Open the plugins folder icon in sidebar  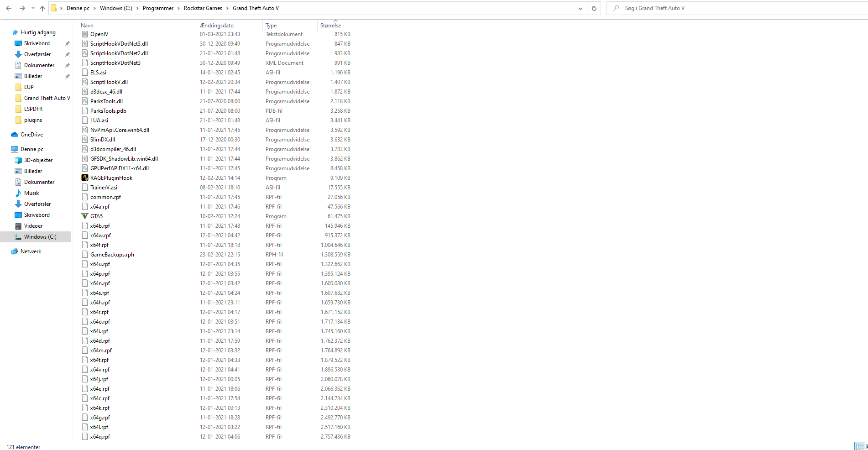pyautogui.click(x=18, y=120)
